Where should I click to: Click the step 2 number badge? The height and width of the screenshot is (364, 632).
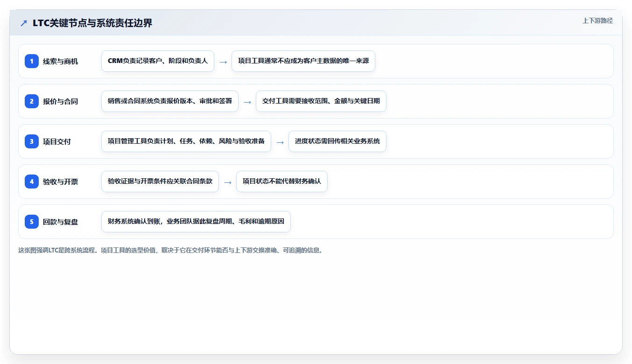click(x=32, y=101)
